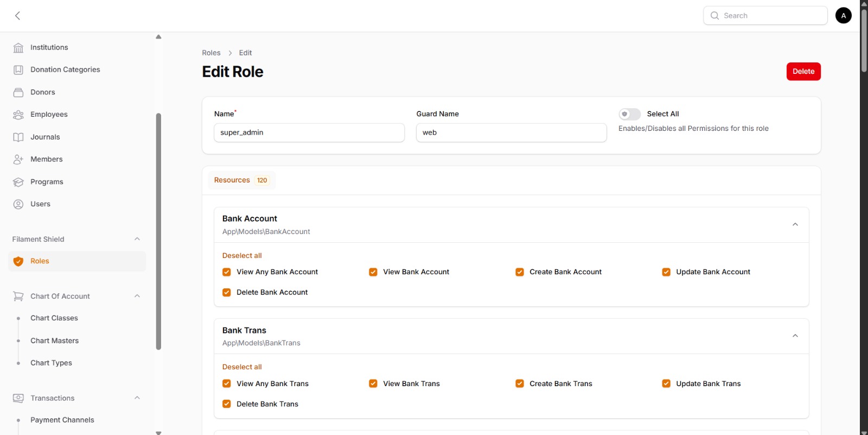Viewport: 868px width, 435px height.
Task: Click the Chart Of Account cart icon
Action: point(18,297)
